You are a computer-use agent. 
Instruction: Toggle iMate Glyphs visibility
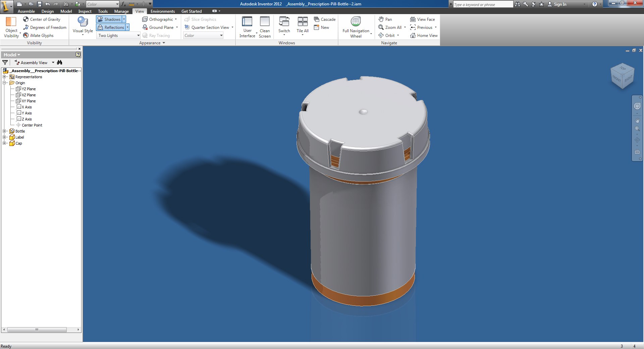click(x=38, y=36)
